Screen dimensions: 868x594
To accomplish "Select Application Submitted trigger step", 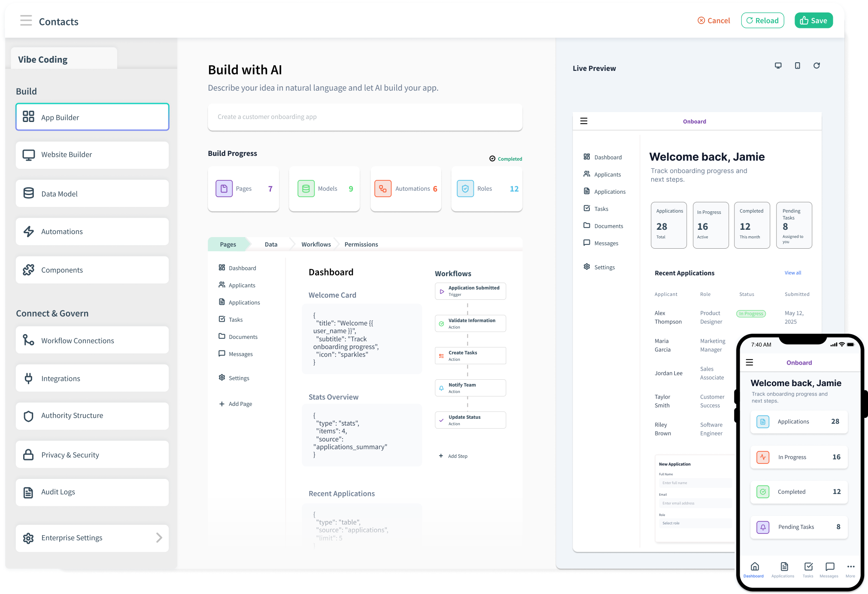I will coord(470,291).
